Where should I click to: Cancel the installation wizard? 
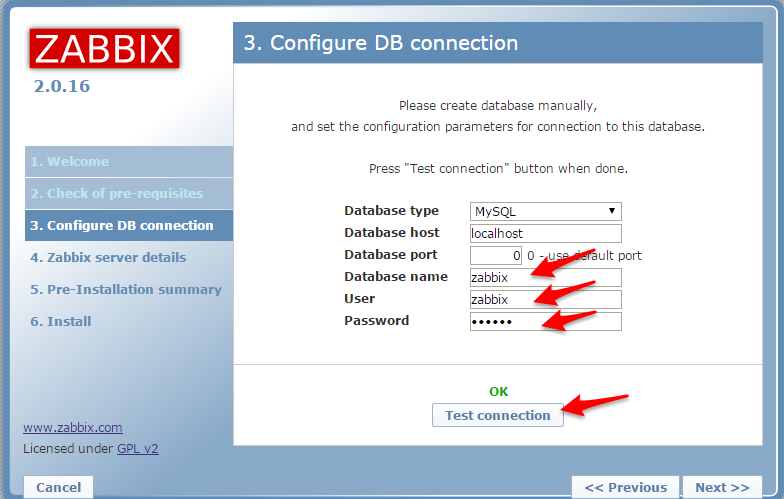(x=58, y=487)
